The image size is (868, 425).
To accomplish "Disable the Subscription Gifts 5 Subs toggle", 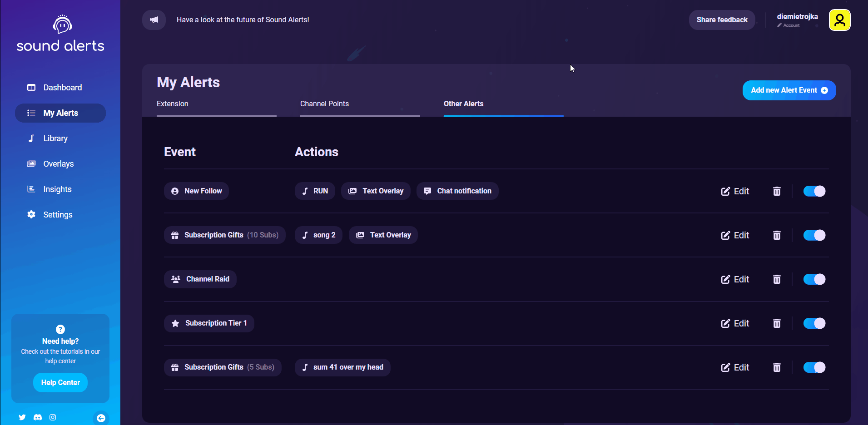I will [814, 367].
